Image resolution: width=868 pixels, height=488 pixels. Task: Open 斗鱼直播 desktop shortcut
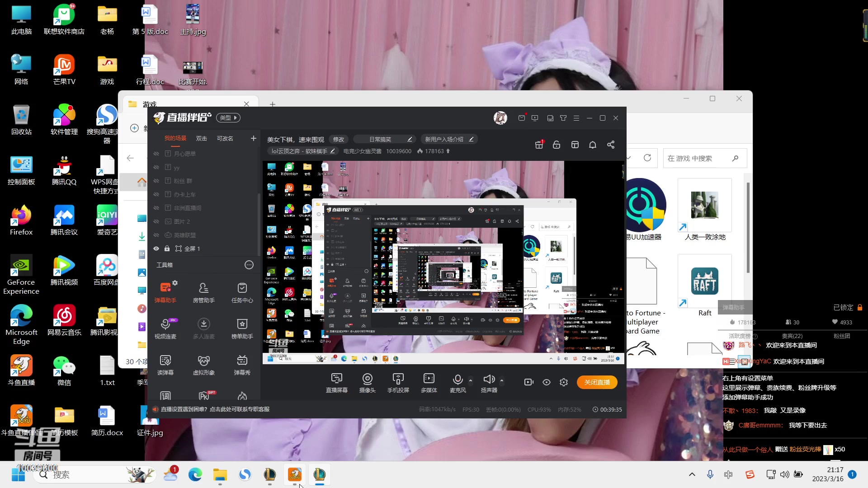pos(21,371)
